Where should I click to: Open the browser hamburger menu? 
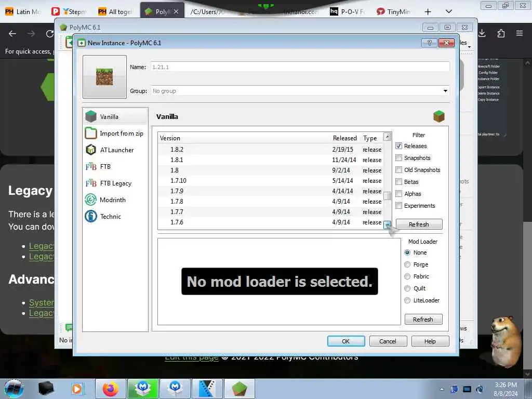[520, 33]
